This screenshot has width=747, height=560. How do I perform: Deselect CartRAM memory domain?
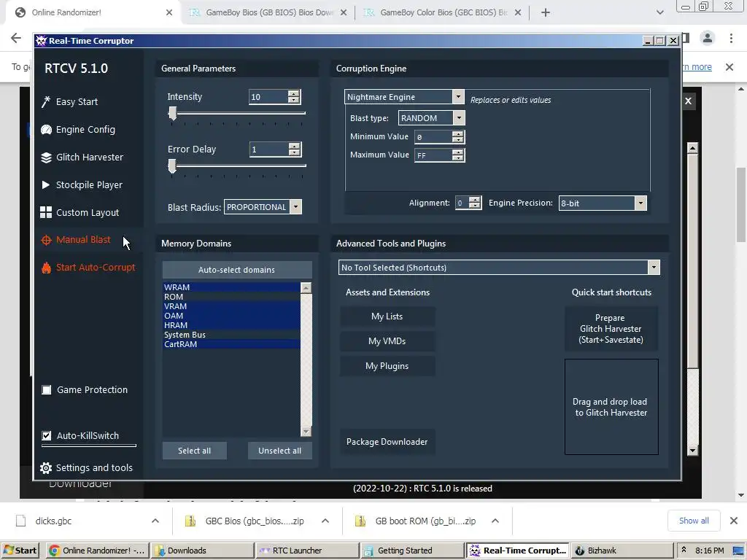pos(231,344)
